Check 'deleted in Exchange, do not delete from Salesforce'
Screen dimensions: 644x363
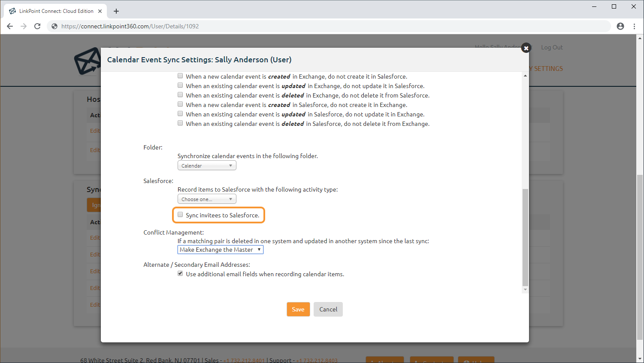(x=180, y=95)
